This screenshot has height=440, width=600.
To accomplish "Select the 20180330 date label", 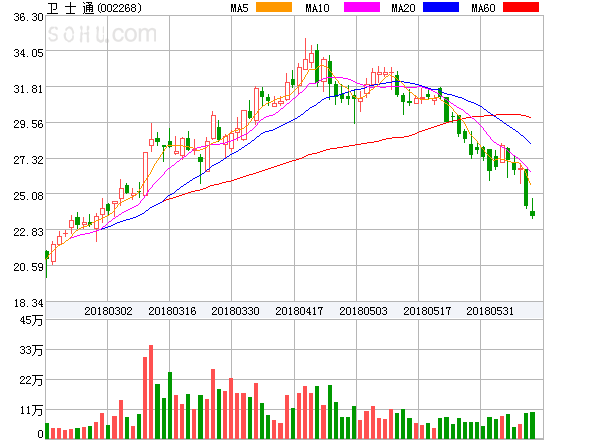I will click(235, 311).
